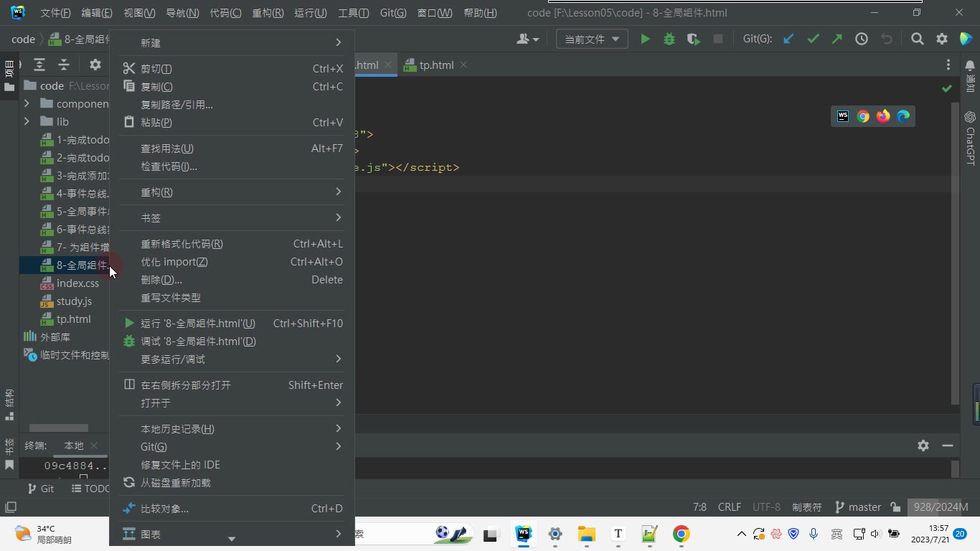Click the ChatGPT sidebar panel tab
Image resolution: width=980 pixels, height=551 pixels.
pos(971,138)
